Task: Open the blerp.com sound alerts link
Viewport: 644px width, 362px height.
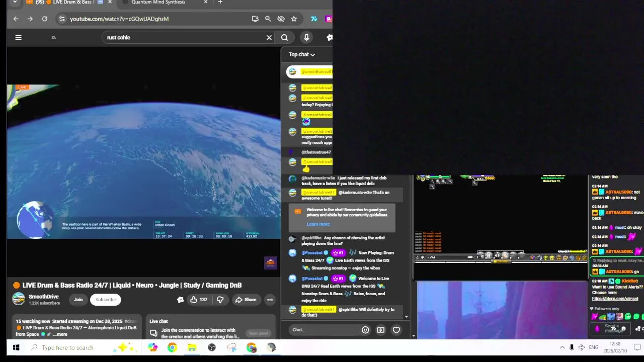Action: click(615, 299)
